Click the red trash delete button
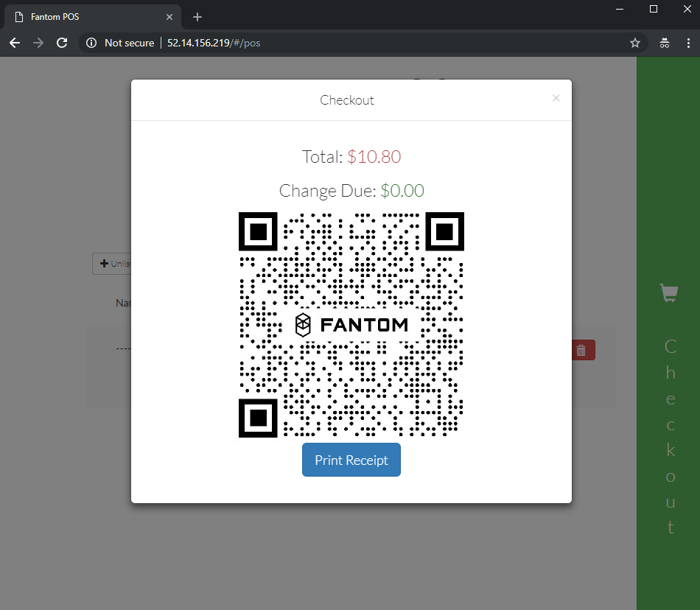The height and width of the screenshot is (610, 700). click(x=583, y=350)
